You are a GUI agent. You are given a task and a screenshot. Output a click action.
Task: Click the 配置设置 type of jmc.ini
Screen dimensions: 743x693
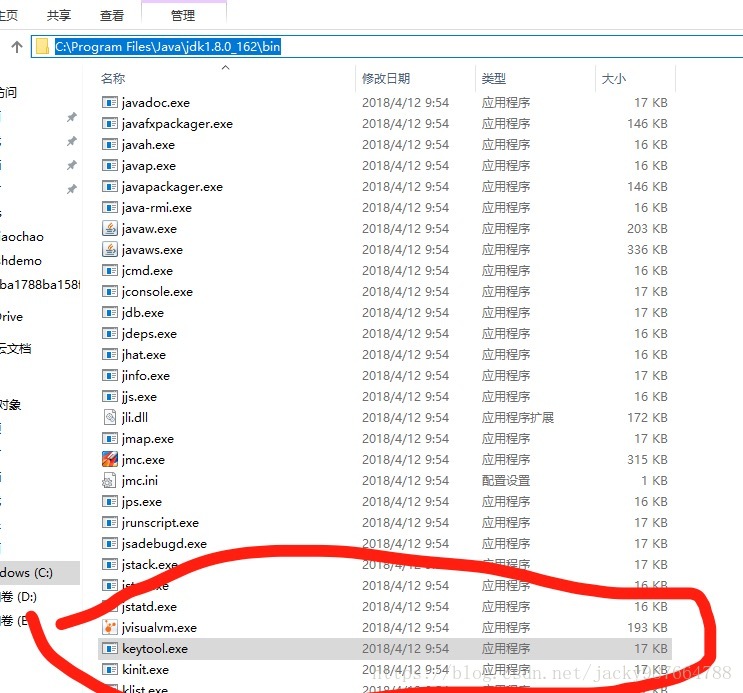coord(506,481)
